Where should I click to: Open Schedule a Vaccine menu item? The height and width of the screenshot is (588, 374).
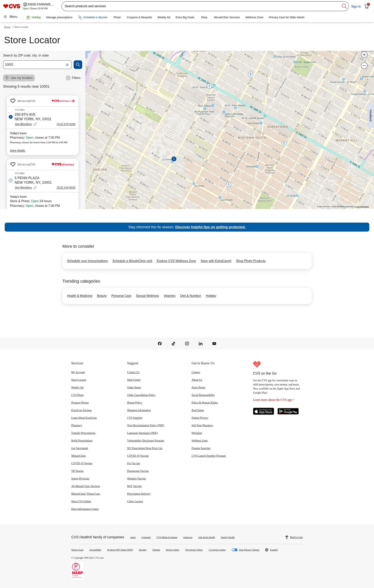(x=93, y=17)
